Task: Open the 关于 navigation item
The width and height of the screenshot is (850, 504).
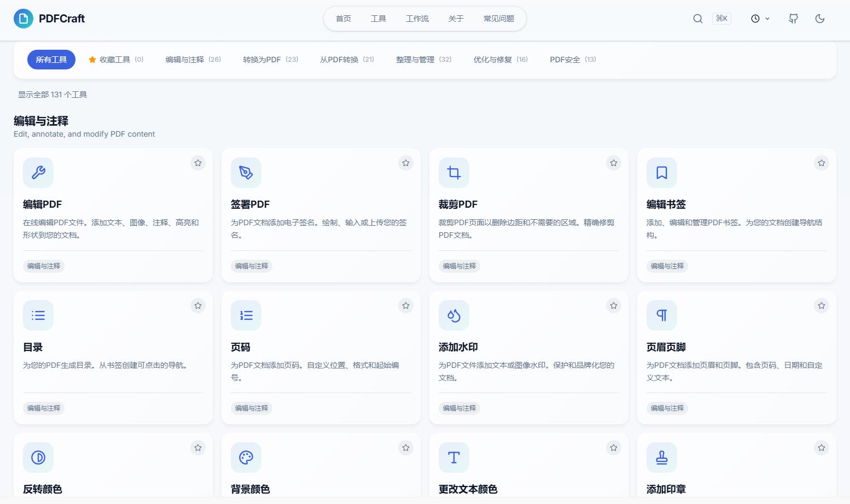Action: [456, 19]
